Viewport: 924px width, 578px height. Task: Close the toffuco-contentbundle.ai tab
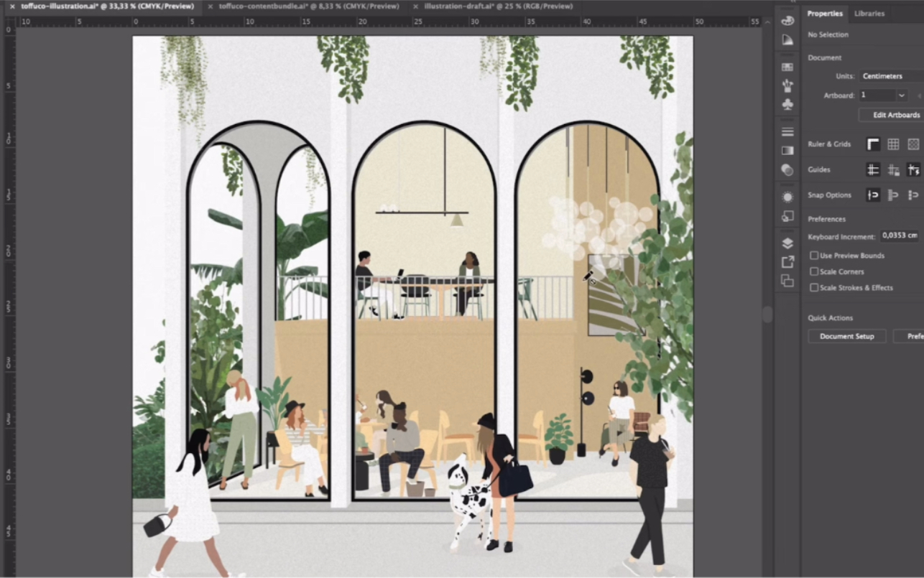210,6
